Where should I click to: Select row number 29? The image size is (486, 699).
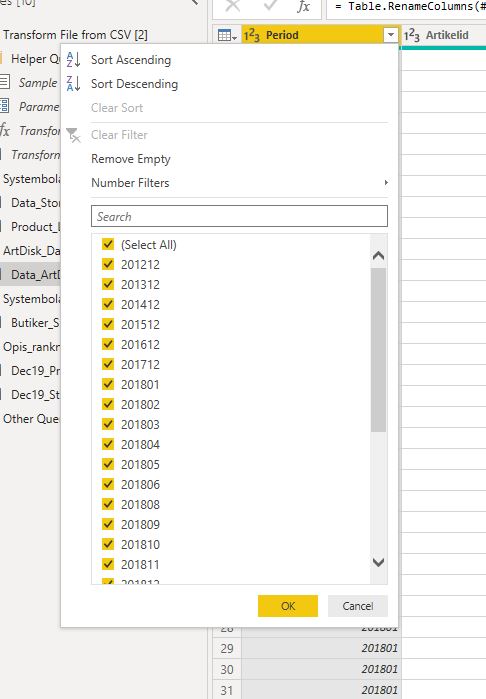click(x=227, y=648)
